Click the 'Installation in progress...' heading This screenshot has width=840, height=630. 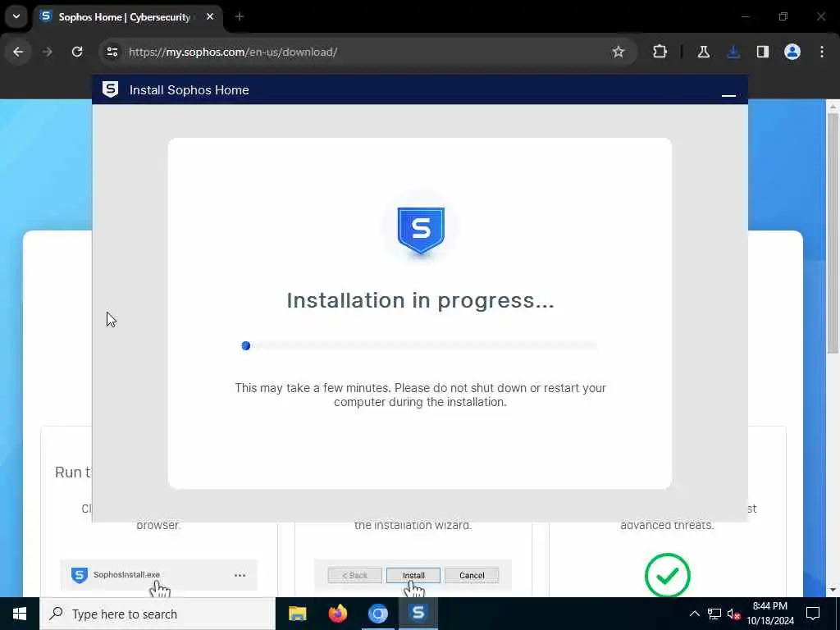coord(421,300)
